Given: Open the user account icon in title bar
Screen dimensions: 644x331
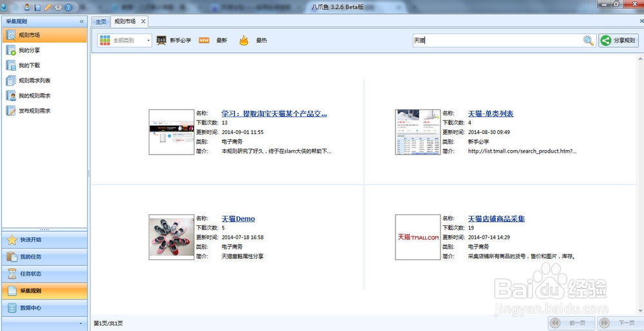Looking at the screenshot, I should point(27,7).
